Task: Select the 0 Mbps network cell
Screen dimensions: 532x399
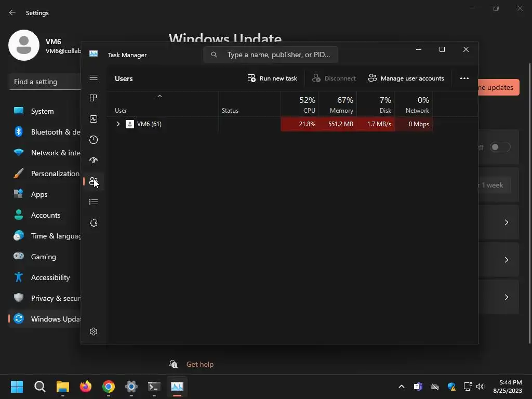Action: pyautogui.click(x=414, y=124)
